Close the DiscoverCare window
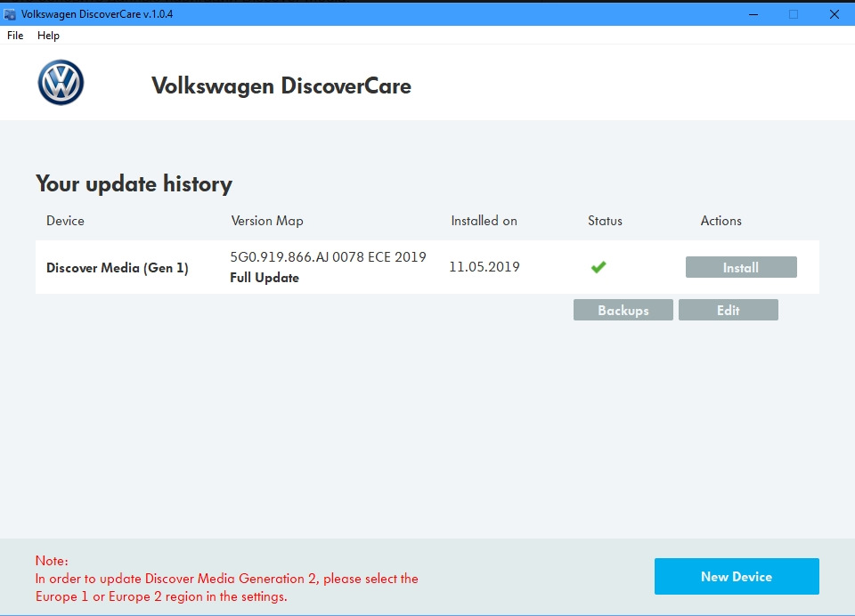Image resolution: width=855 pixels, height=616 pixels. click(x=835, y=14)
